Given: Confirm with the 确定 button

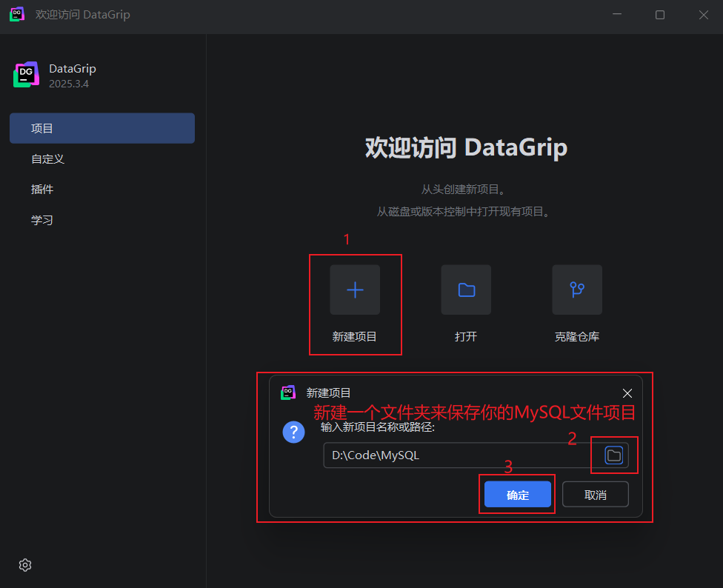Looking at the screenshot, I should pos(518,495).
